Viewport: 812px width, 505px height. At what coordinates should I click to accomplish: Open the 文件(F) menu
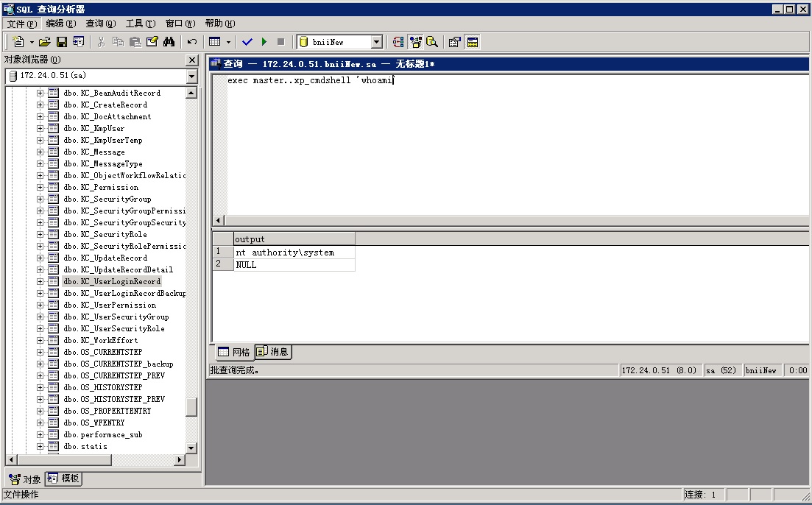[x=22, y=24]
